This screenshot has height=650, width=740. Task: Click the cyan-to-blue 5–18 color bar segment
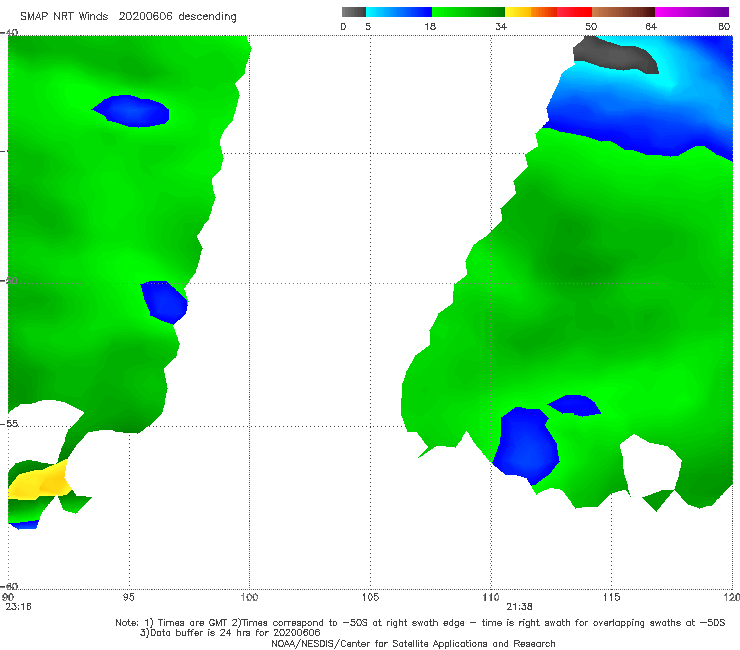coord(399,12)
